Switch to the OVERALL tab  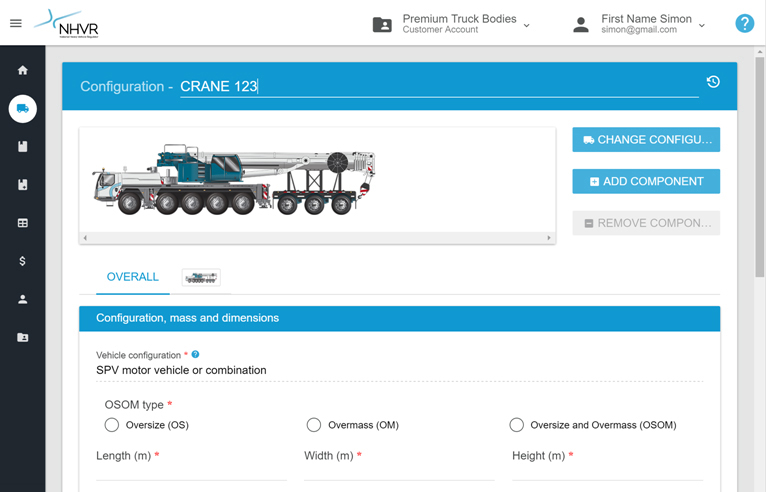pyautogui.click(x=133, y=277)
